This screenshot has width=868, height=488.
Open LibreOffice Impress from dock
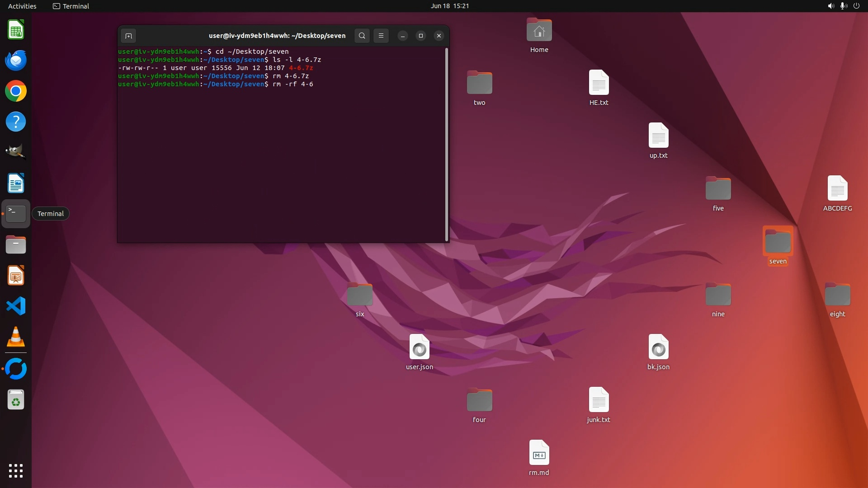(x=16, y=276)
